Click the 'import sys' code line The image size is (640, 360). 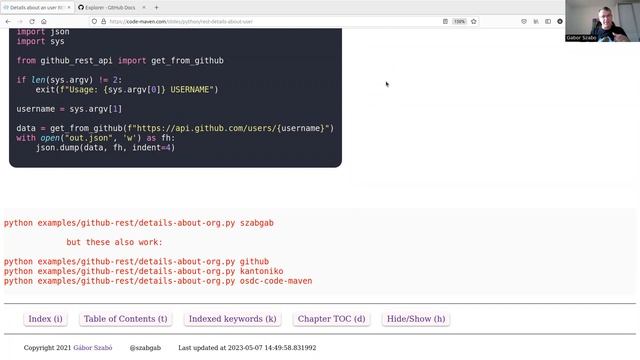point(40,41)
